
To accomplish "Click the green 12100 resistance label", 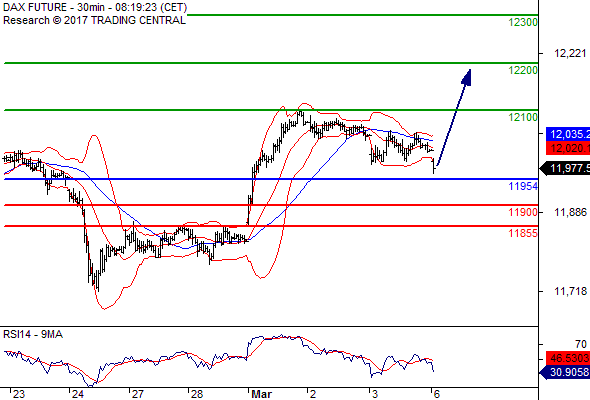I will point(523,117).
